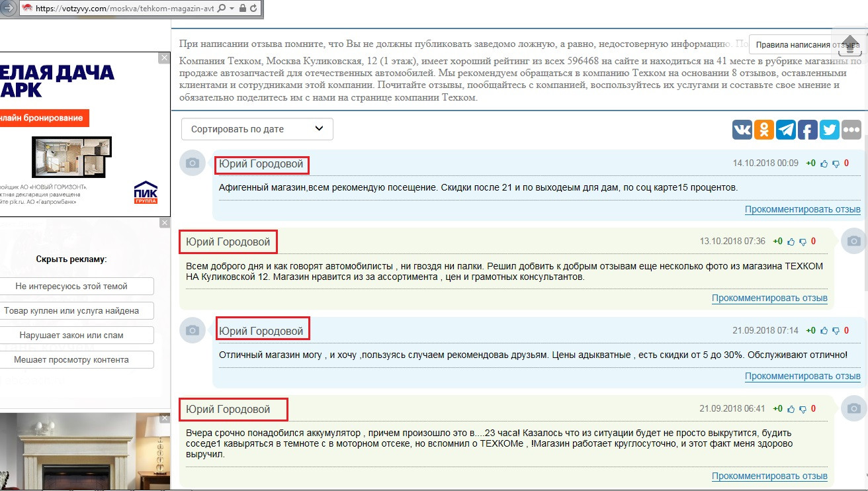Like the 21.09.2018 07:14 review
The image size is (868, 491).
tap(824, 330)
